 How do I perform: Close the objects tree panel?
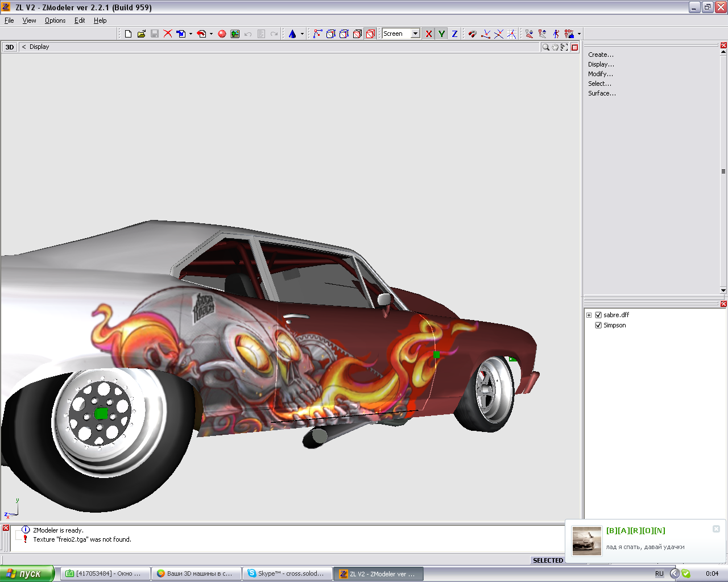723,304
